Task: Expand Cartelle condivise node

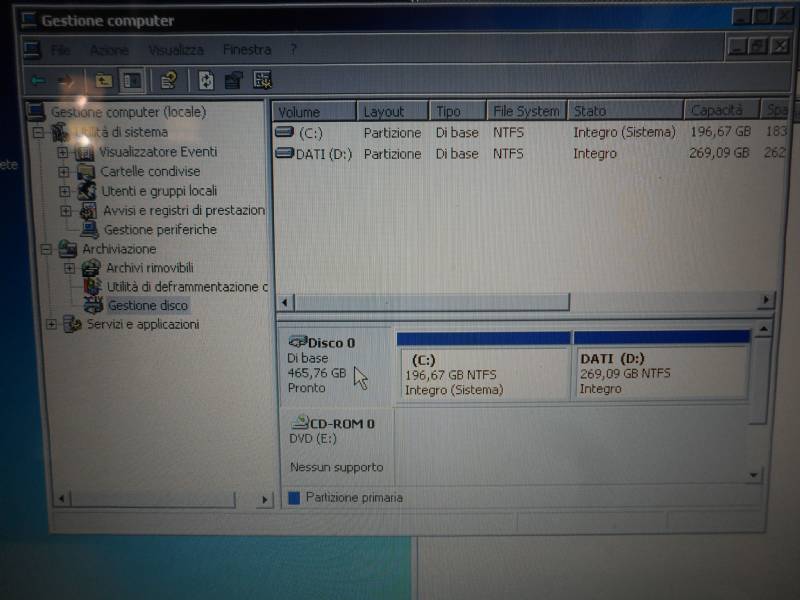Action: click(x=64, y=172)
